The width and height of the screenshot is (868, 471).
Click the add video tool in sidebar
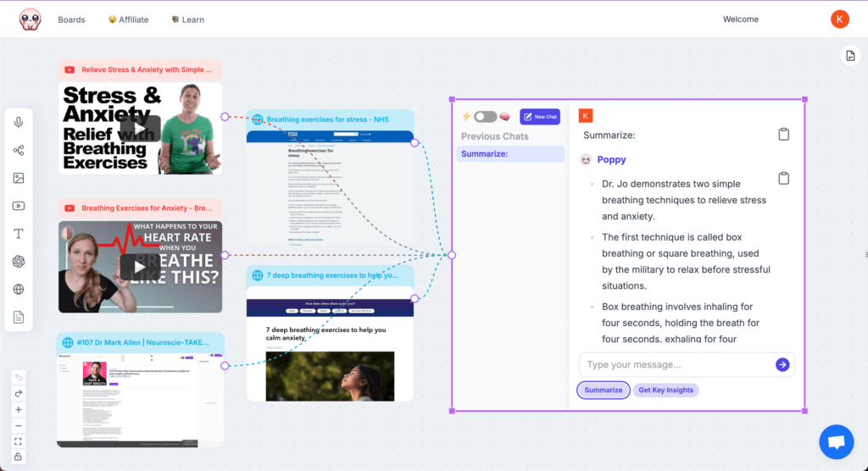(x=19, y=206)
